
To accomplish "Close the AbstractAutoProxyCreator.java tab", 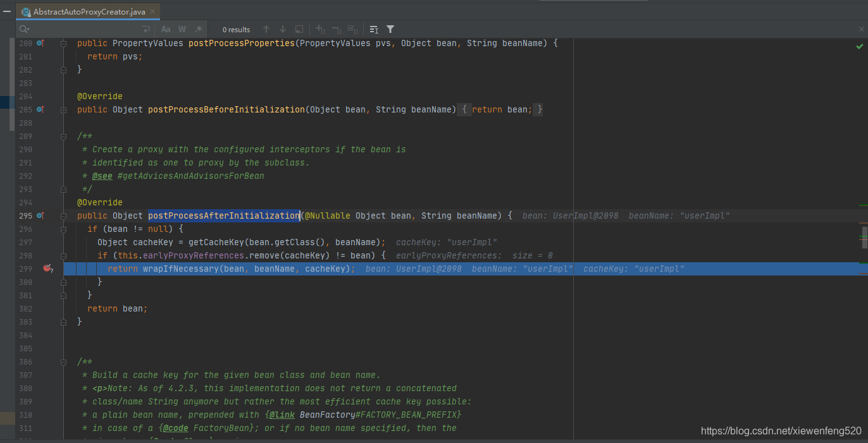I will click(x=152, y=12).
